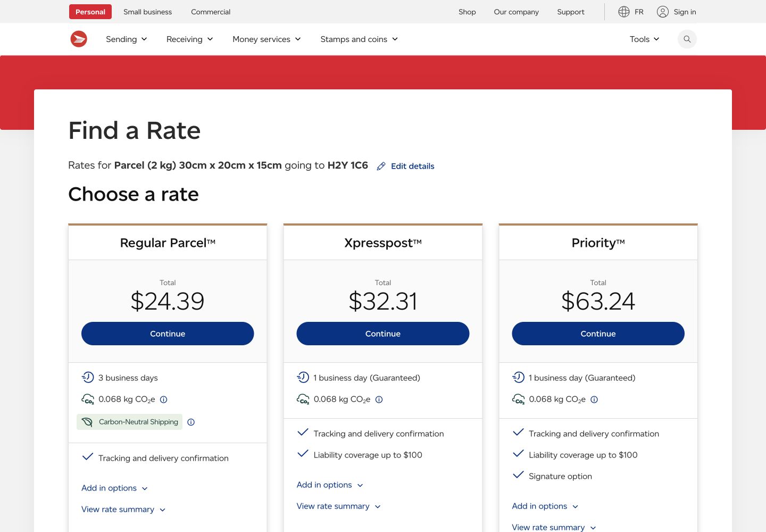The width and height of the screenshot is (766, 532).
Task: Open CO2e info icon in Regular Parcel card
Action: (x=164, y=400)
